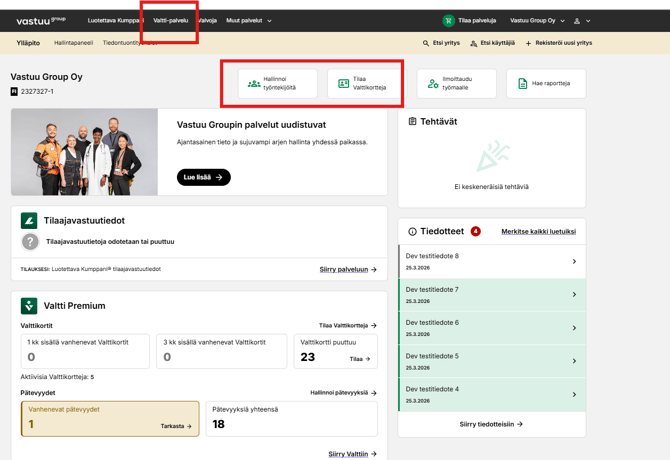Expand the Muut palvelut dropdown
670x460 pixels.
[x=249, y=21]
